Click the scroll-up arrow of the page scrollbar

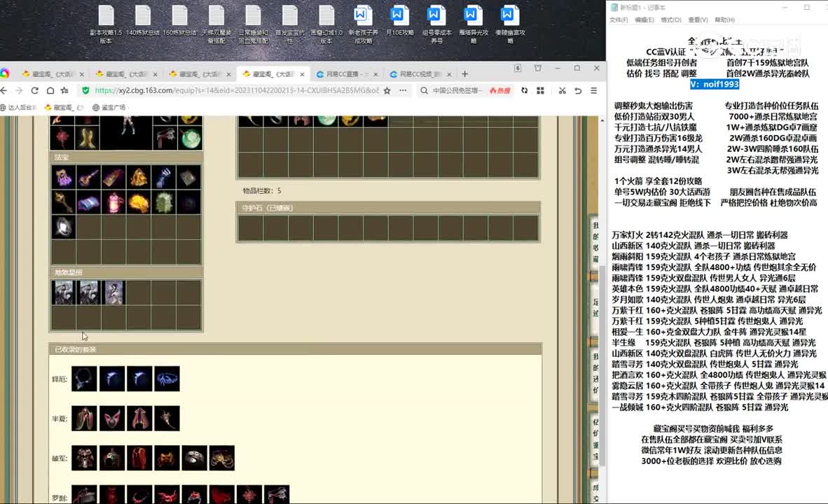click(x=602, y=121)
